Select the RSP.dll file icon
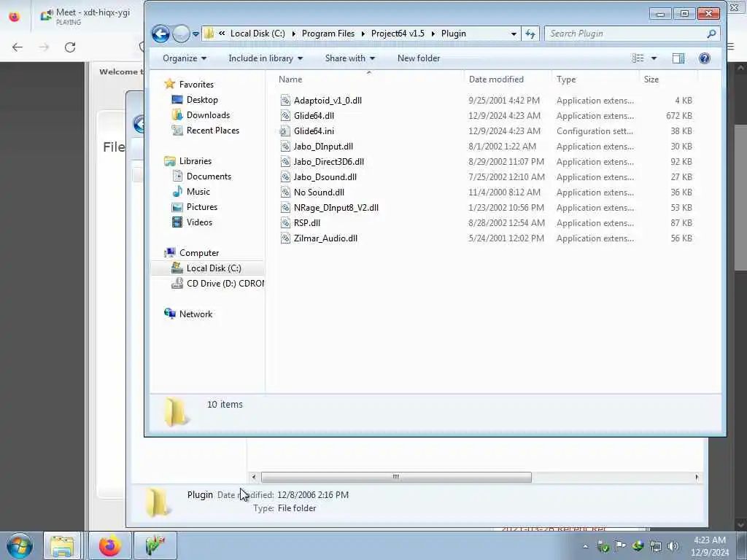The height and width of the screenshot is (560, 747). 285,223
